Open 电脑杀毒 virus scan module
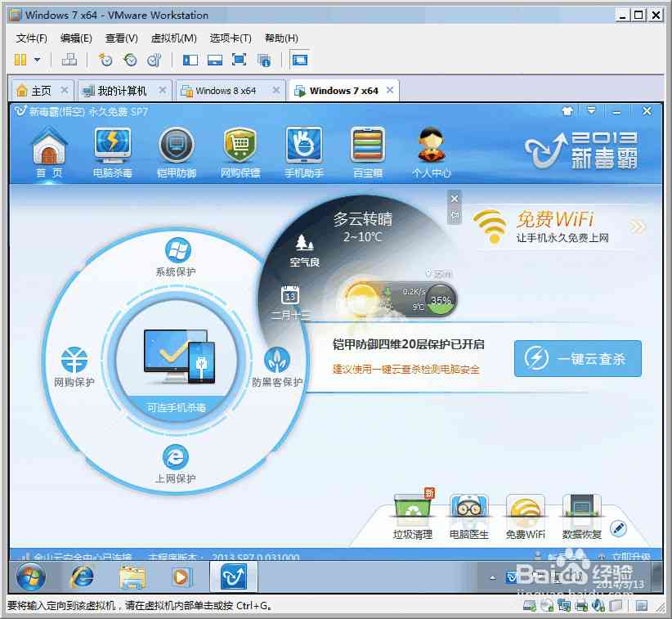 tap(113, 152)
